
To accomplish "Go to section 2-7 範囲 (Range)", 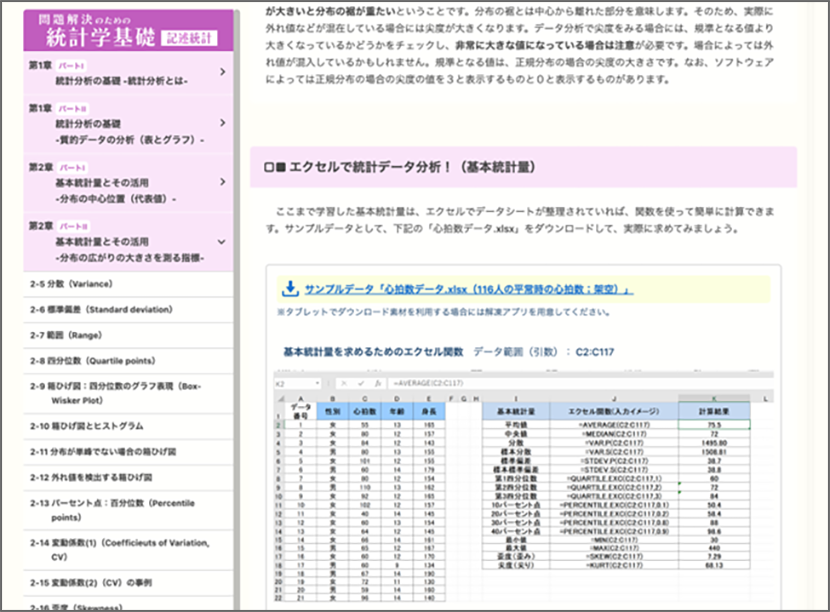I will 128,335.
